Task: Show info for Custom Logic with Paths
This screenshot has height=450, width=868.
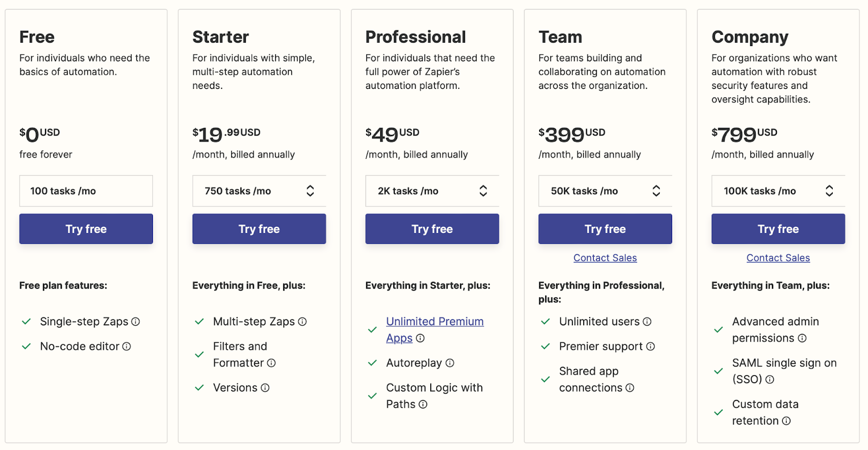Action: (423, 404)
